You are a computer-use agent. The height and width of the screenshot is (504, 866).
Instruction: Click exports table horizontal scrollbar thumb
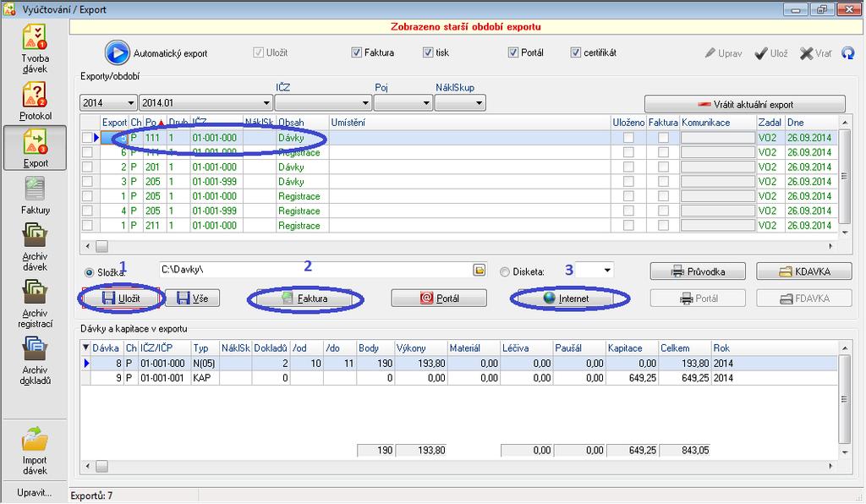click(x=102, y=246)
